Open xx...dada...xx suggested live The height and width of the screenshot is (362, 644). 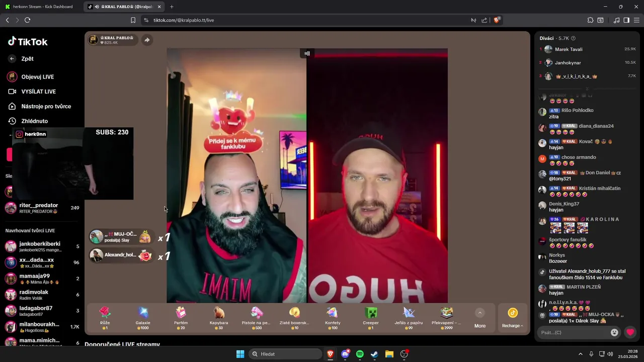[42, 262]
